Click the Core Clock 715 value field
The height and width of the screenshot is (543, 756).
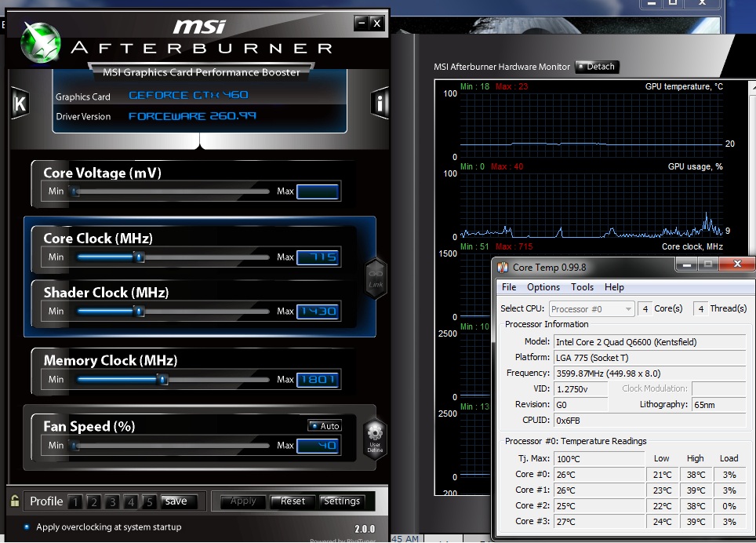318,257
